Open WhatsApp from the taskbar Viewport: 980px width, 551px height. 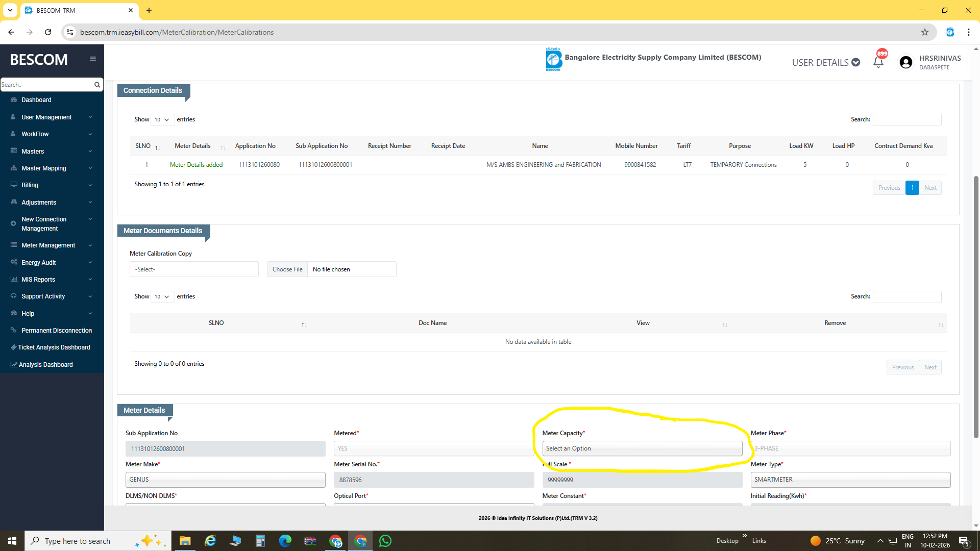coord(385,541)
